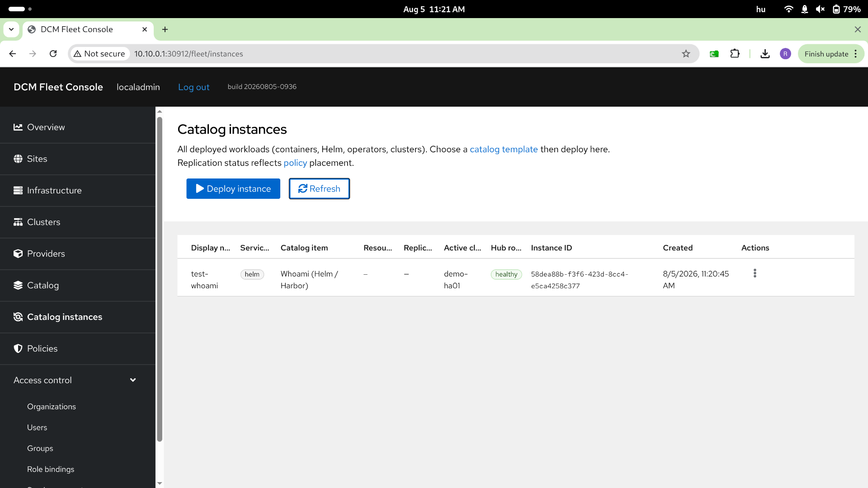Image resolution: width=868 pixels, height=488 pixels.
Task: Click the healthy status badge
Action: click(506, 274)
